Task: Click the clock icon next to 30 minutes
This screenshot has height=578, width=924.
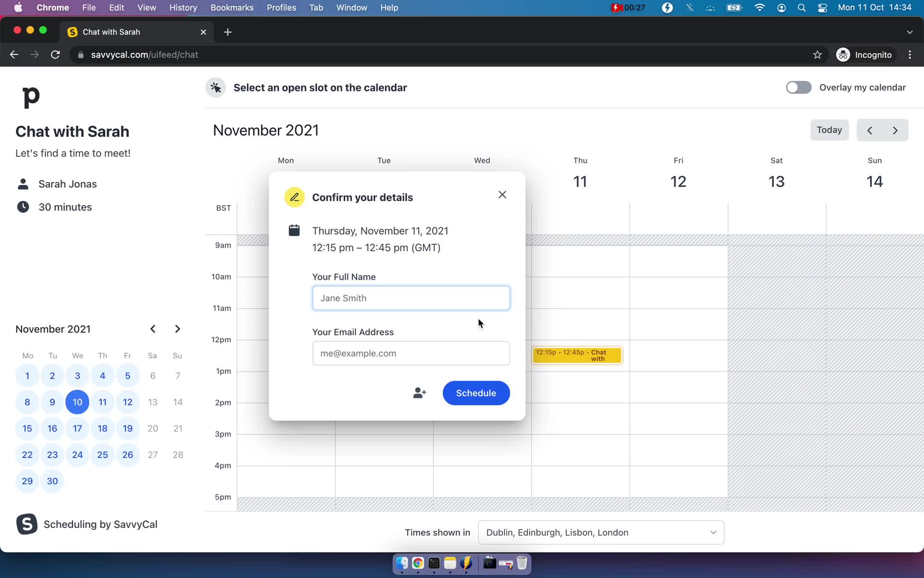Action: [23, 207]
